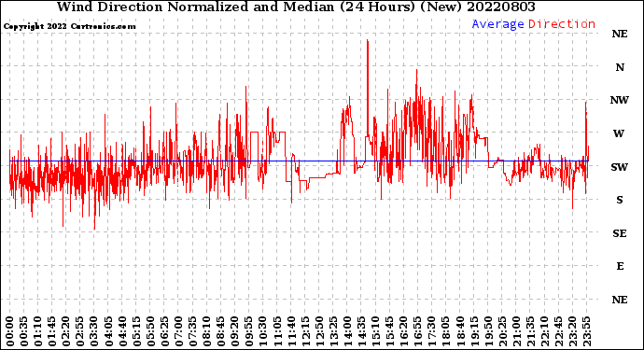Image resolution: width=644 pixels, height=350 pixels.
Task: Select the 04:40 time axis label
Action: (122, 331)
